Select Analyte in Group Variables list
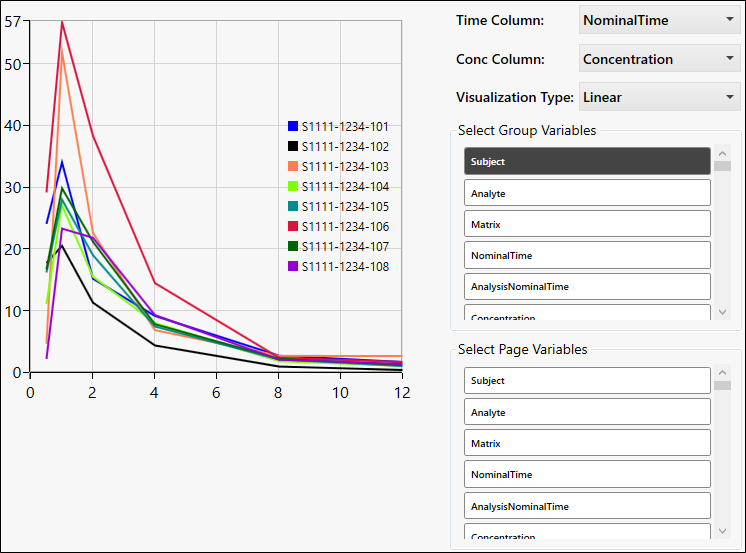 pyautogui.click(x=587, y=193)
